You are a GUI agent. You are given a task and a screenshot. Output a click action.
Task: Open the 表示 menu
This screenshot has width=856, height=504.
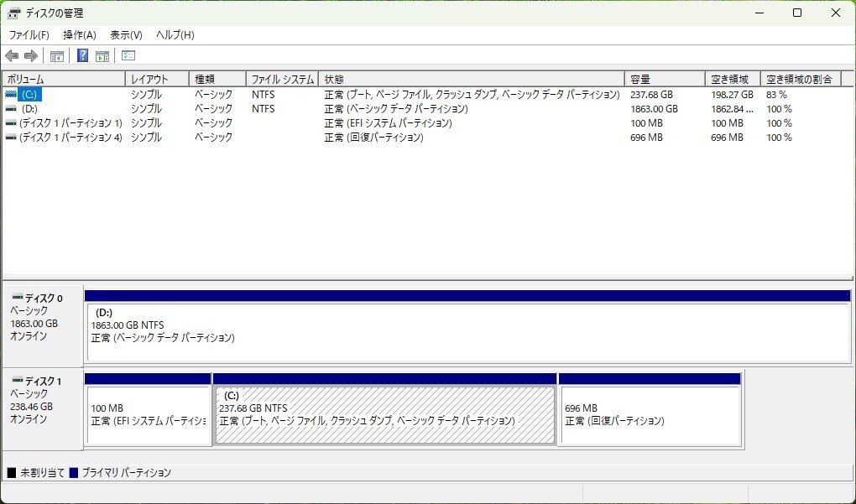(125, 34)
